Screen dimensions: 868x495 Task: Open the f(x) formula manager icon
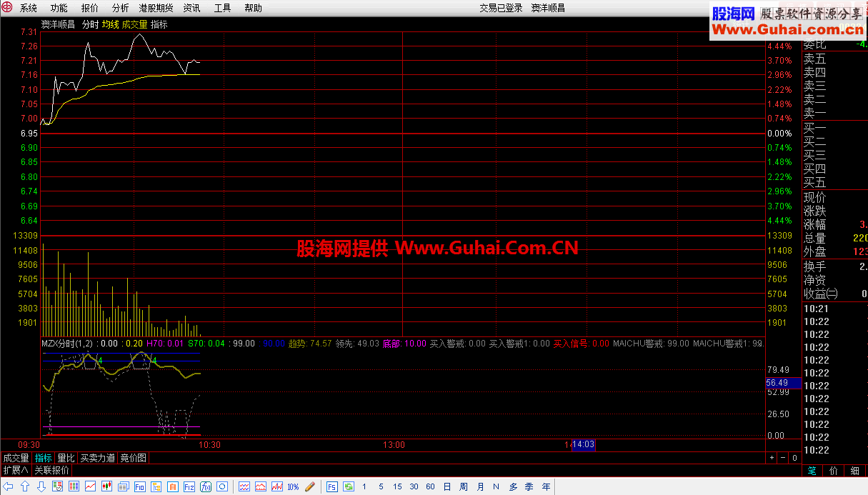pyautogui.click(x=206, y=486)
